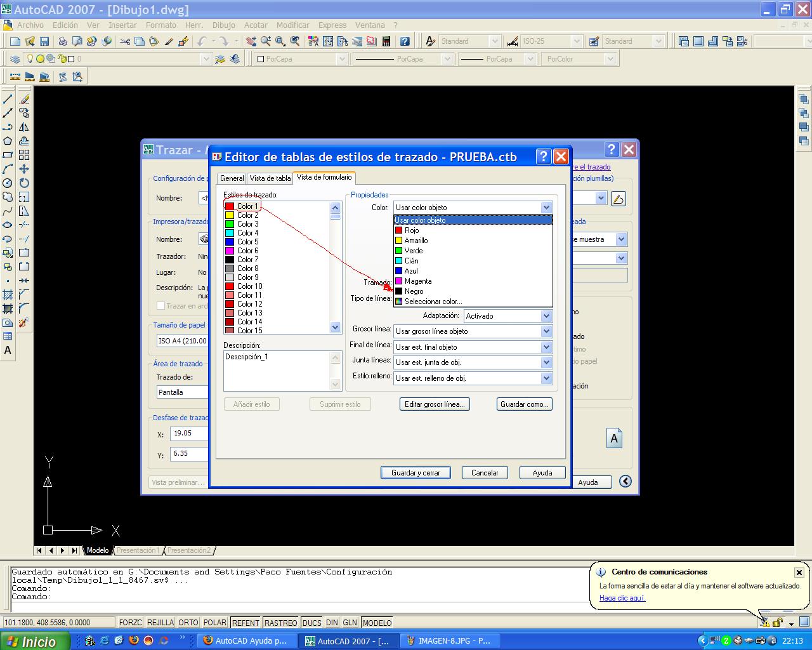Image resolution: width=812 pixels, height=650 pixels.
Task: Open the Layer Properties Manager icon
Action: pos(15,59)
